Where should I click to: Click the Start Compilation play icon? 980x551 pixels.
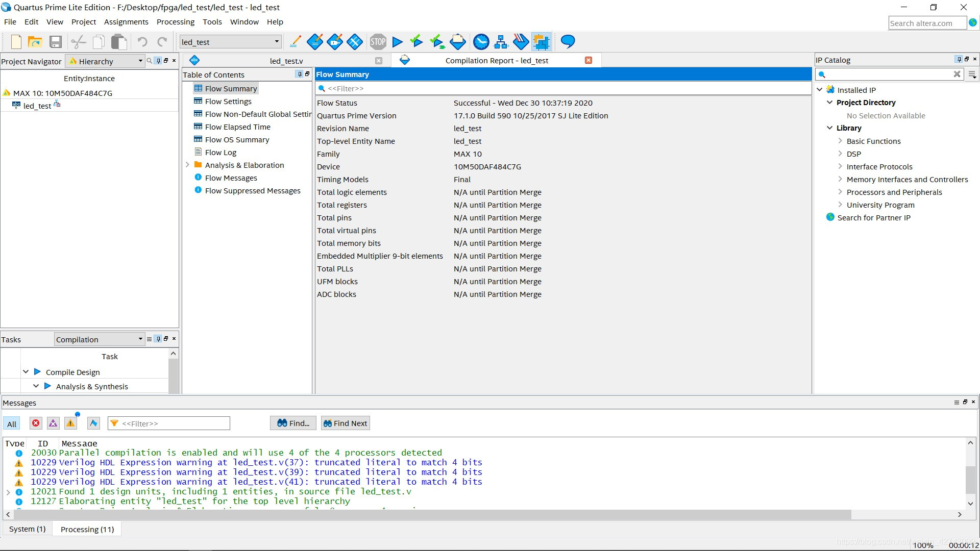pos(398,42)
